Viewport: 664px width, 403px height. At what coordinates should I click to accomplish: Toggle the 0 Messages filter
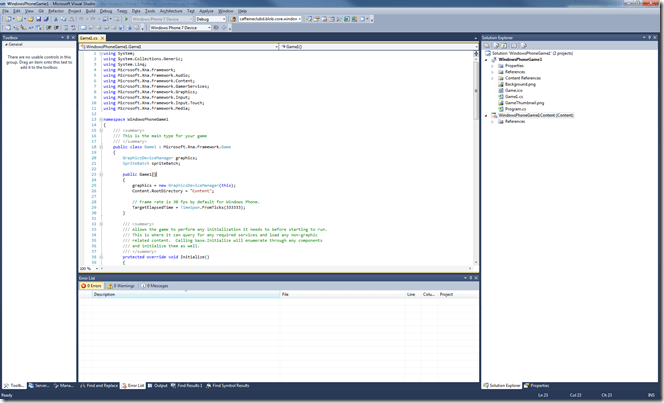155,286
